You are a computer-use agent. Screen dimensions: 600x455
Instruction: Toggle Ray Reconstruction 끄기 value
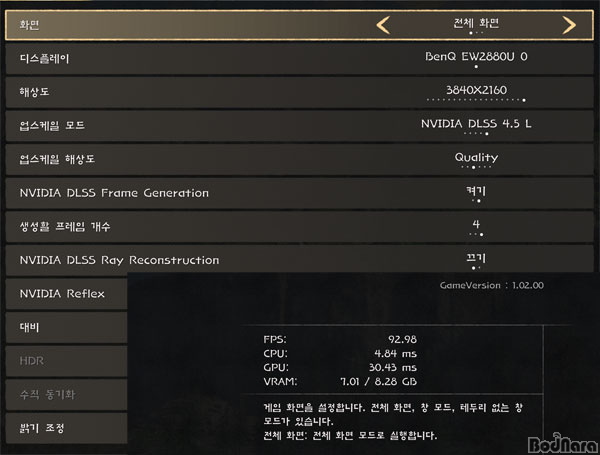pos(476,259)
